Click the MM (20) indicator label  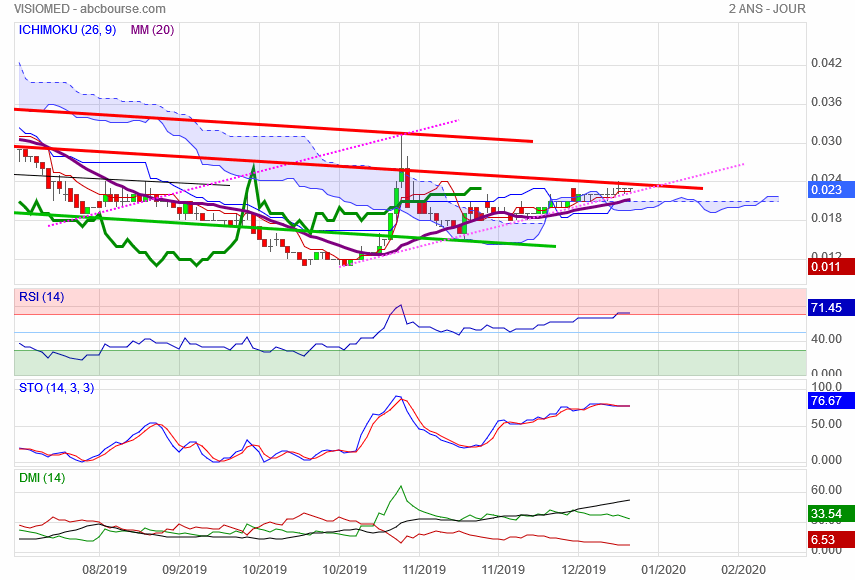(x=152, y=30)
